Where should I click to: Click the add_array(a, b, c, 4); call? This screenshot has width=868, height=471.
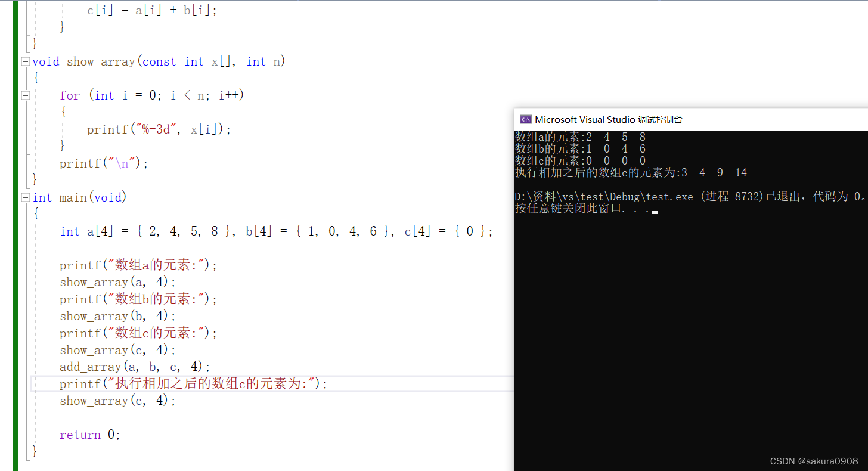coord(135,367)
